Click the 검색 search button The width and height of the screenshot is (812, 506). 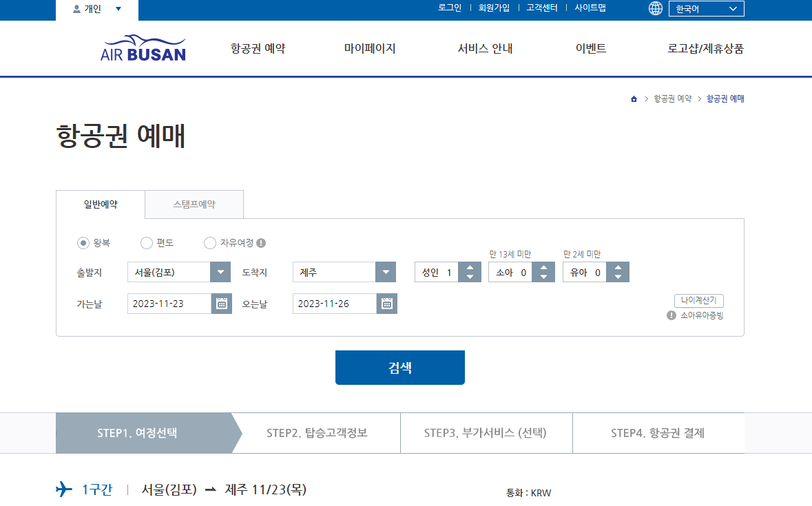(399, 367)
